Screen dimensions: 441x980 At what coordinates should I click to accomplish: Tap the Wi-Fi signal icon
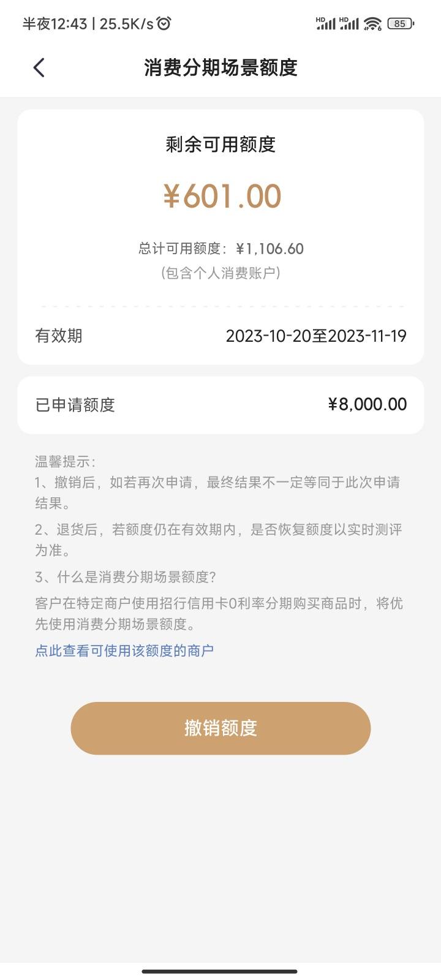point(372,24)
